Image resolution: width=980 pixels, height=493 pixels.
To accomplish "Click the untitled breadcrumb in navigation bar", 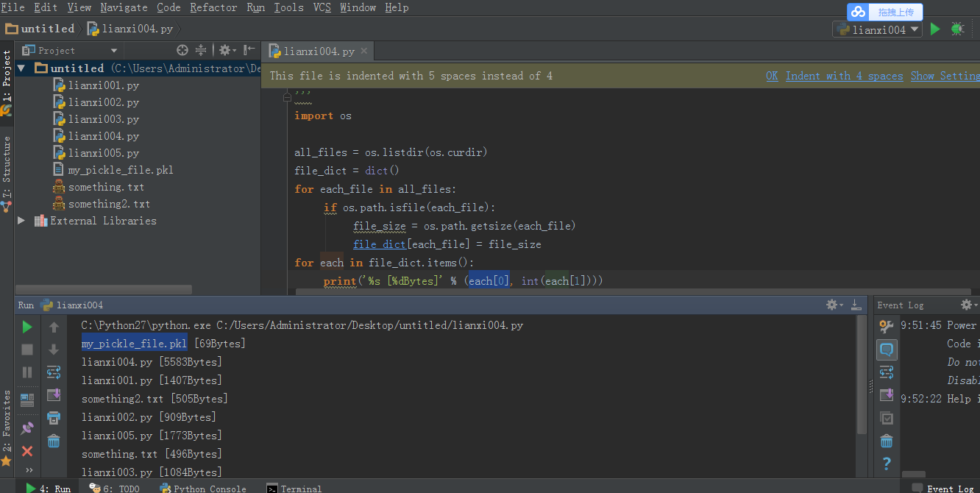I will tap(40, 29).
